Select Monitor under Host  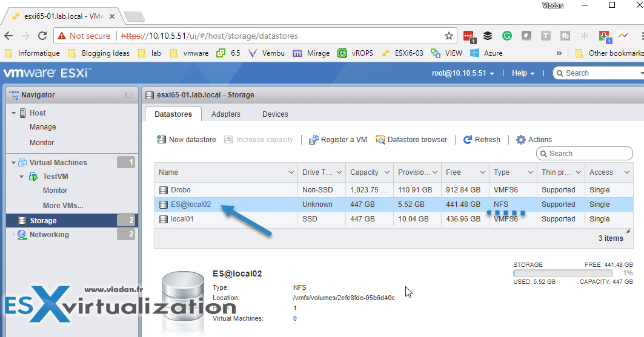[x=42, y=143]
